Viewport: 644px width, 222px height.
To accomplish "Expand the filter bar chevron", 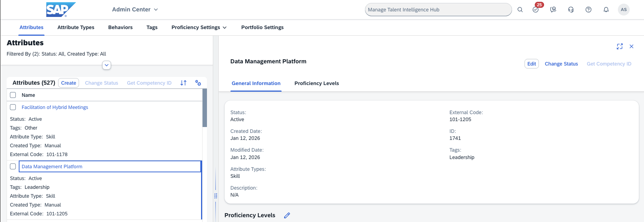I will click(107, 65).
